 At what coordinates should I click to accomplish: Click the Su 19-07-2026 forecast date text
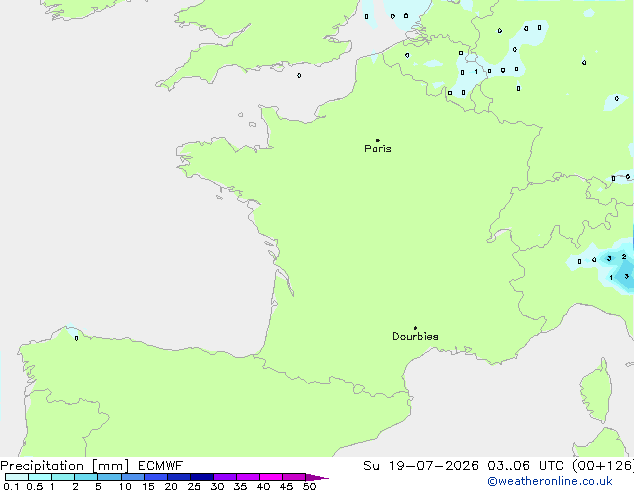pos(421,466)
